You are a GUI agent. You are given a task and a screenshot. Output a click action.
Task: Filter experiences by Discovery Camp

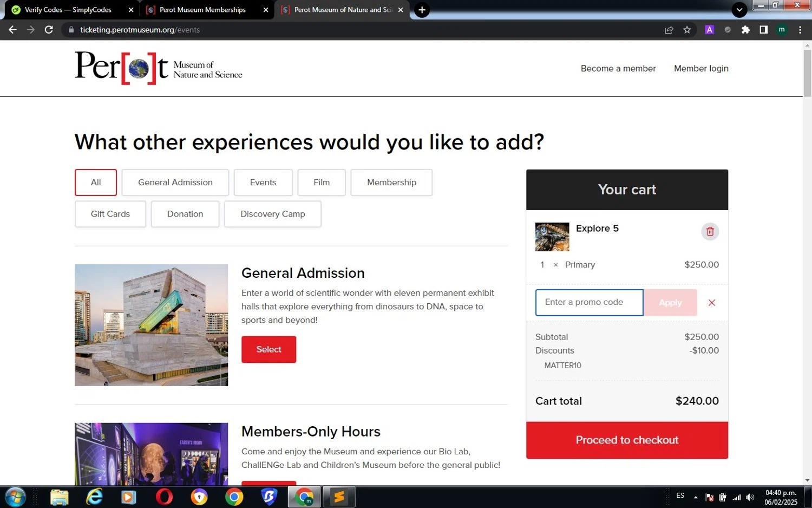tap(273, 214)
